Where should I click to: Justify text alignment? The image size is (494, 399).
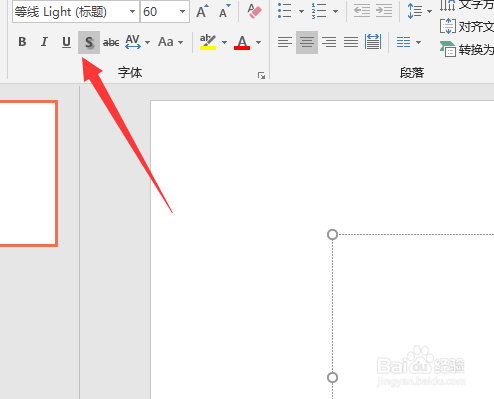tap(351, 42)
